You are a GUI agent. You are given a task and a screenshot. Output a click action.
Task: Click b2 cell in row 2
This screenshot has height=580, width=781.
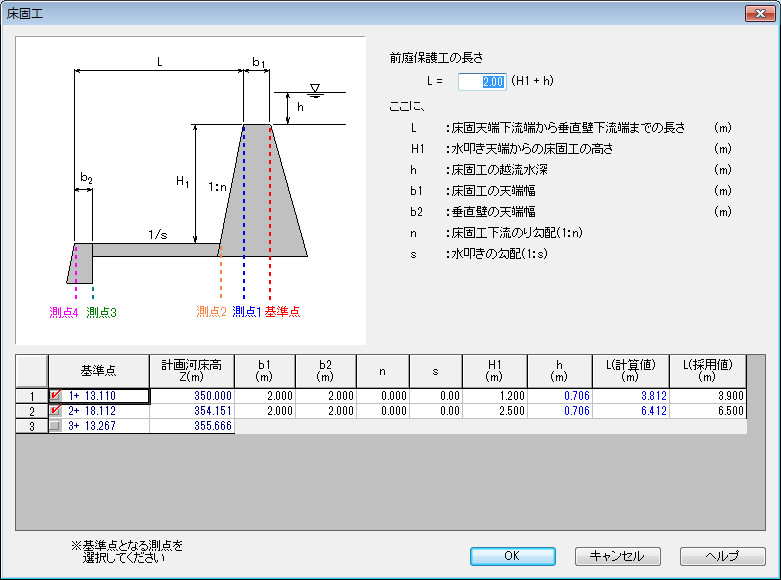[326, 411]
